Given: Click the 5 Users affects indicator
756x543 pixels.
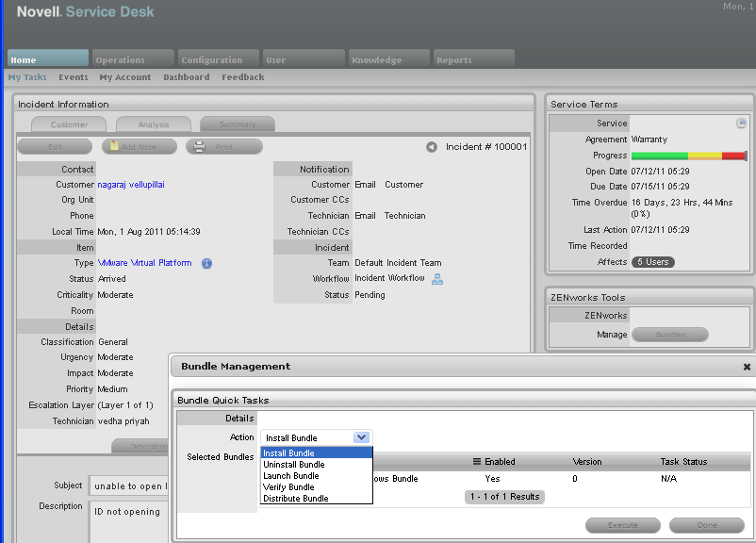Looking at the screenshot, I should pos(653,262).
